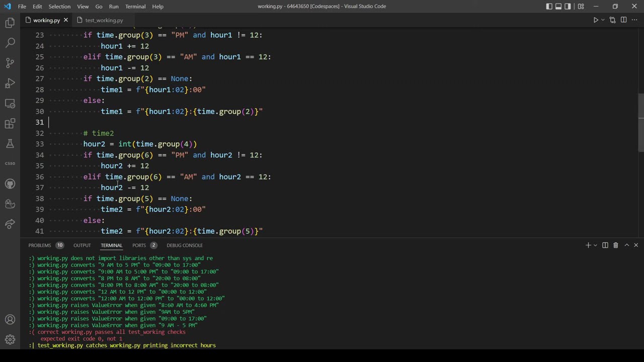Kill the terminal with trash icon

(x=615, y=245)
